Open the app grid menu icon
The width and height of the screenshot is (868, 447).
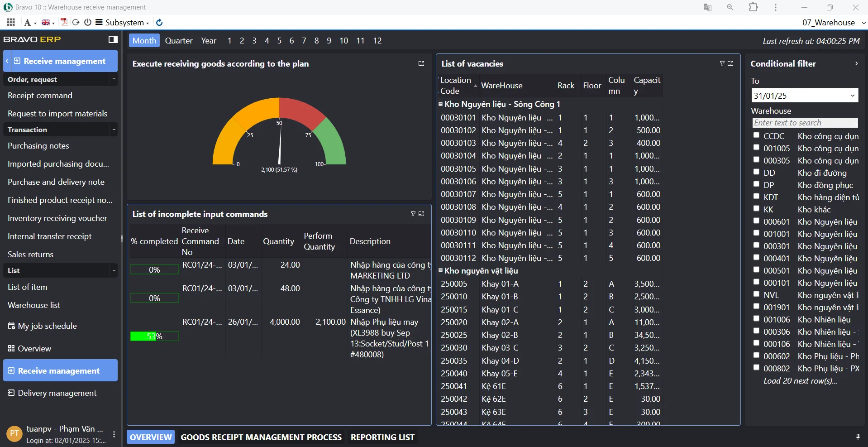[11, 22]
